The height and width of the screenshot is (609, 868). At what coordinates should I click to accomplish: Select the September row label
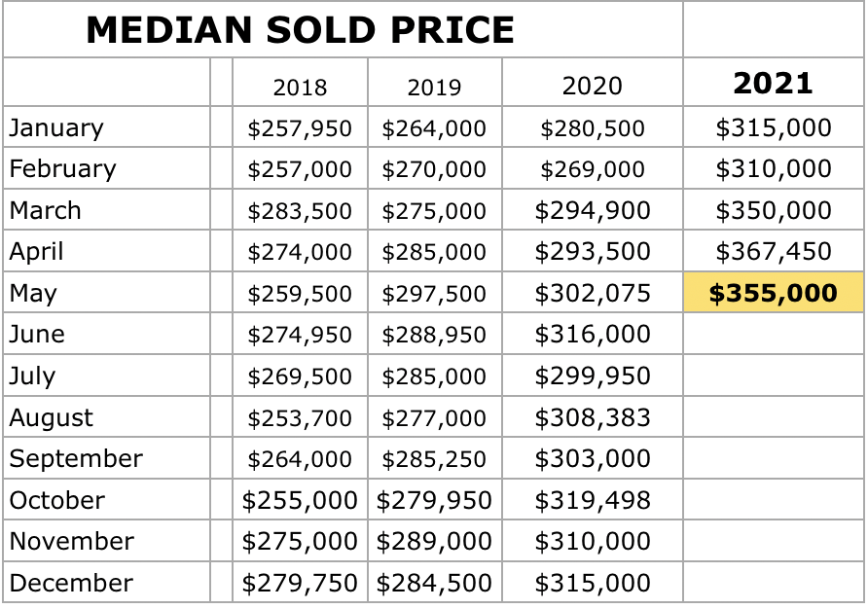pos(76,458)
